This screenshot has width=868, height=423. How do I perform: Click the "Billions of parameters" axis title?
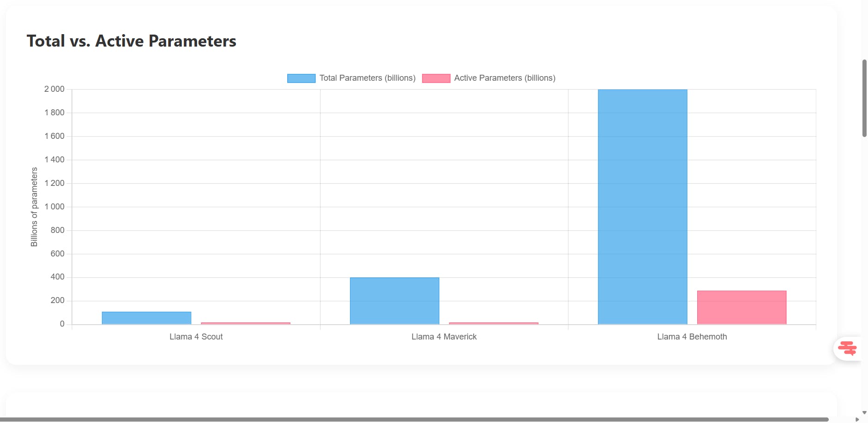click(34, 207)
